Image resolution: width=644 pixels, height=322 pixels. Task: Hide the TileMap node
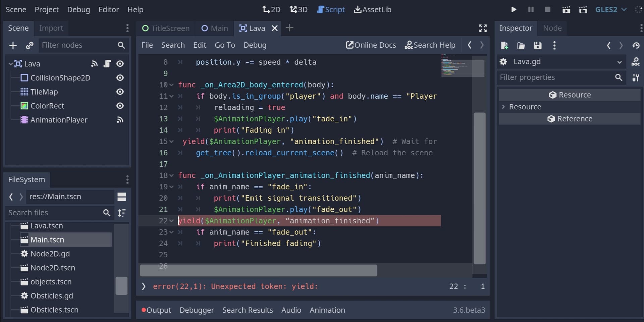(120, 92)
